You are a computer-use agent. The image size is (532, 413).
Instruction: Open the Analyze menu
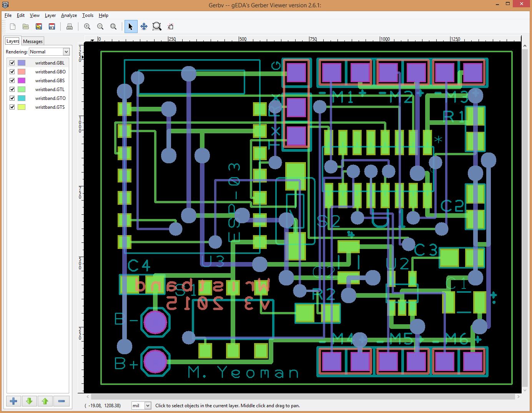point(69,15)
